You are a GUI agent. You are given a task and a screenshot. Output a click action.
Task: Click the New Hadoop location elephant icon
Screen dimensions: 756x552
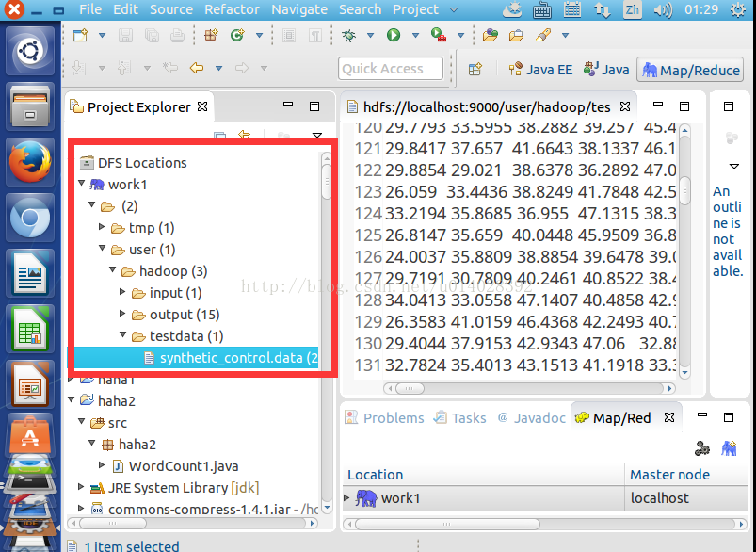(729, 448)
